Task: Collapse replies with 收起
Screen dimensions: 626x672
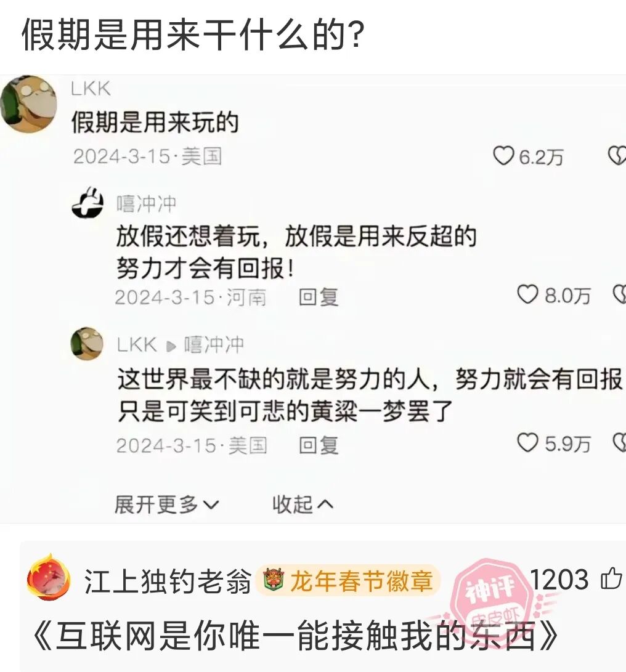Action: [x=303, y=504]
